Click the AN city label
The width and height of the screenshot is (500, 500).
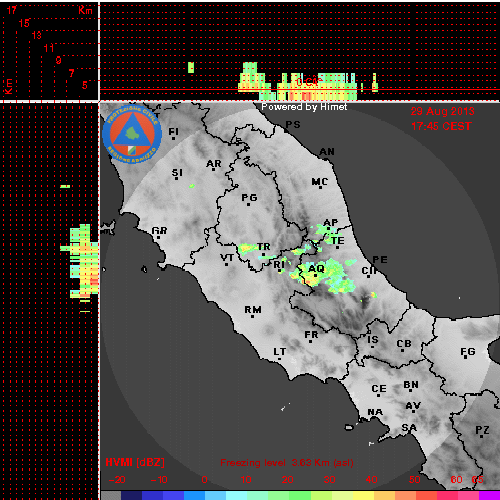pos(327,152)
